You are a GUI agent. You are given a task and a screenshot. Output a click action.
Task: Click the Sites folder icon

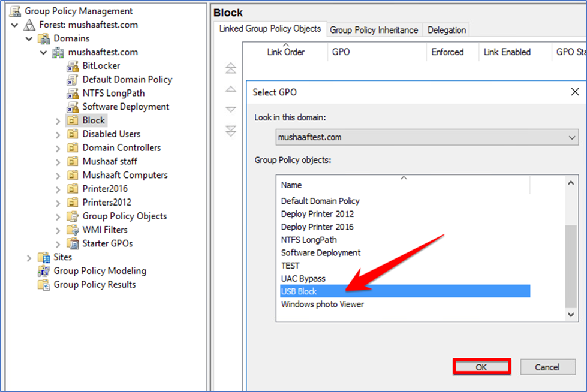[x=44, y=257]
